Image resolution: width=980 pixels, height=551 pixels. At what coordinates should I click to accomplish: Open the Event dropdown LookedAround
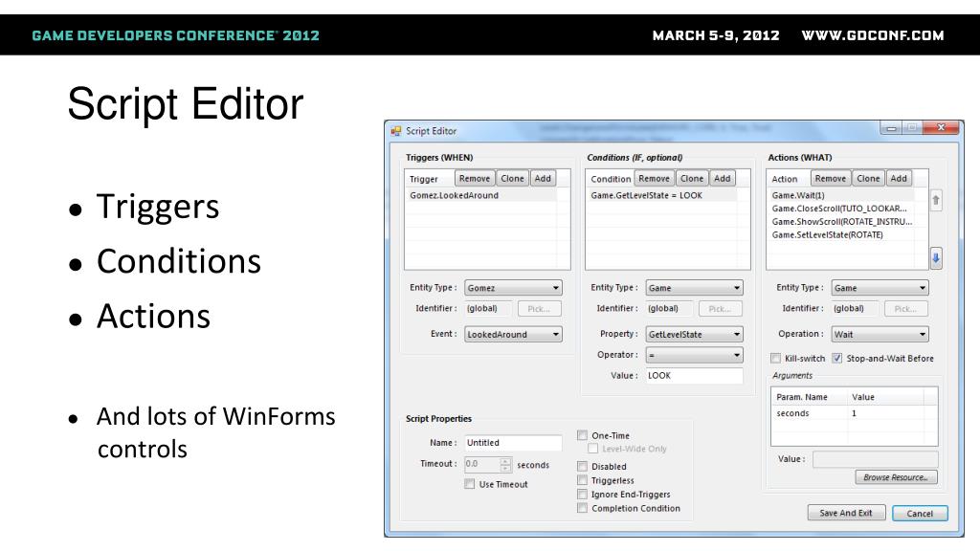pos(513,334)
